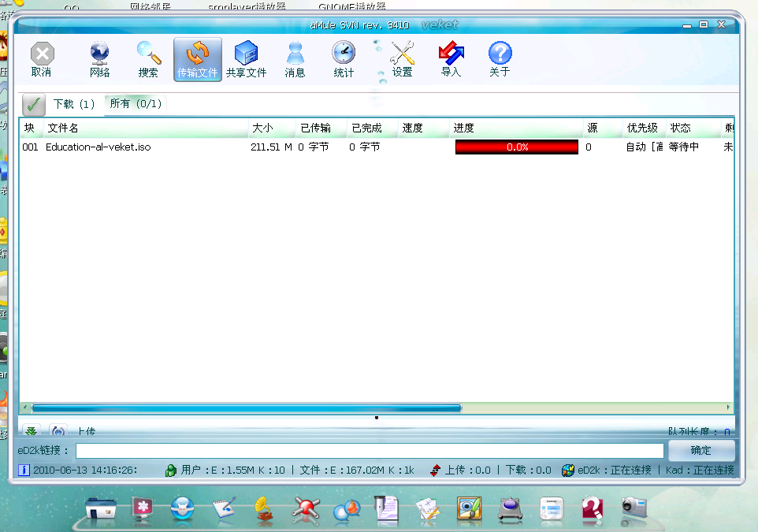Click the right arrow of the horizontal scrollbar

click(728, 407)
